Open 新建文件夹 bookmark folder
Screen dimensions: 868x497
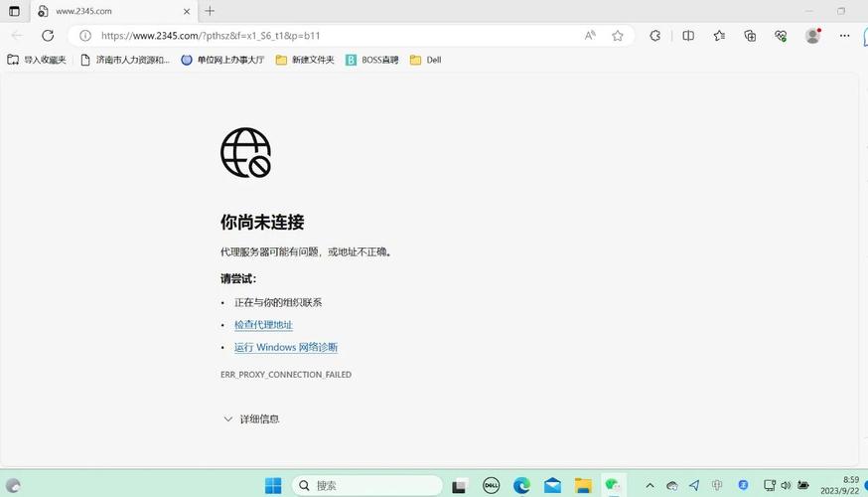click(x=305, y=60)
